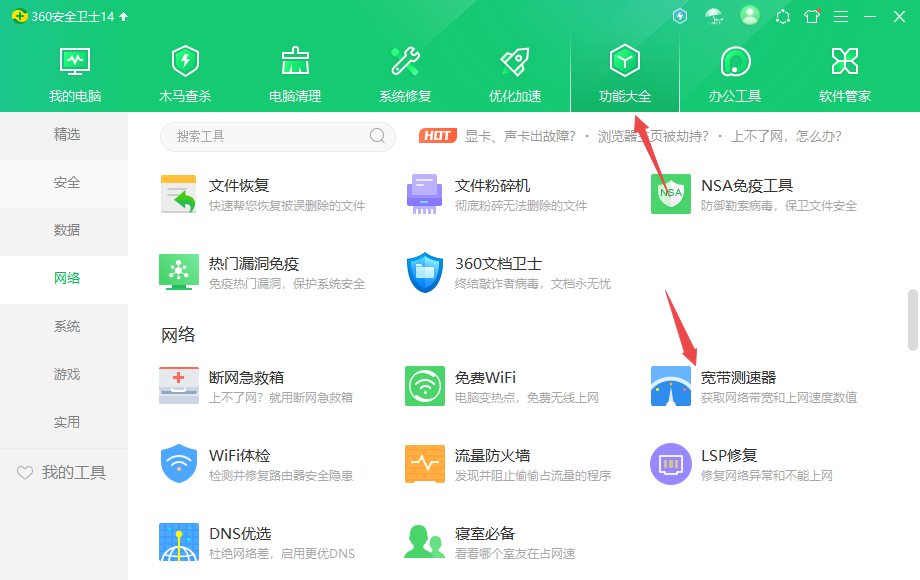This screenshot has height=580, width=920.
Task: Switch to the 办公工具 tab
Action: (x=734, y=70)
